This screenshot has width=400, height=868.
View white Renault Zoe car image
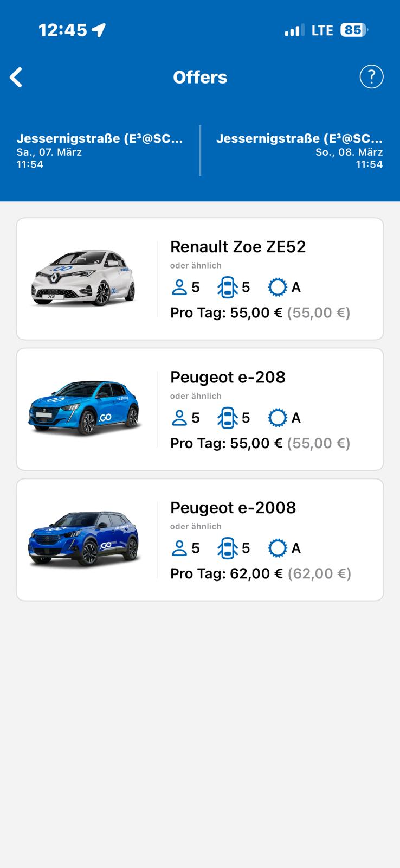[x=84, y=278]
